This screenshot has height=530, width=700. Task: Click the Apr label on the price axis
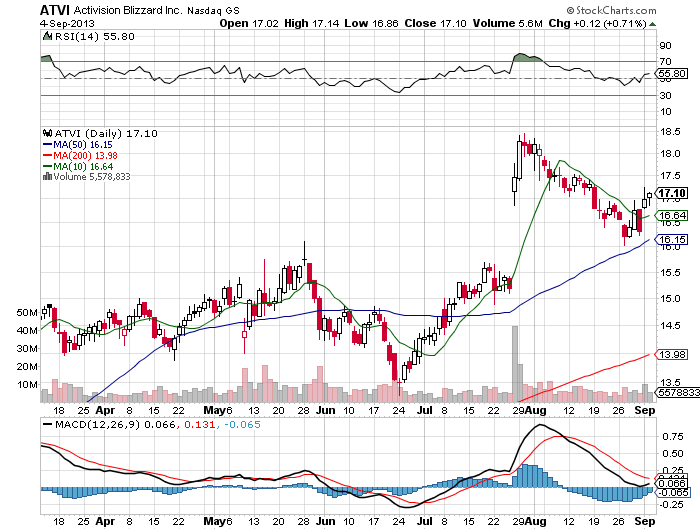(105, 410)
